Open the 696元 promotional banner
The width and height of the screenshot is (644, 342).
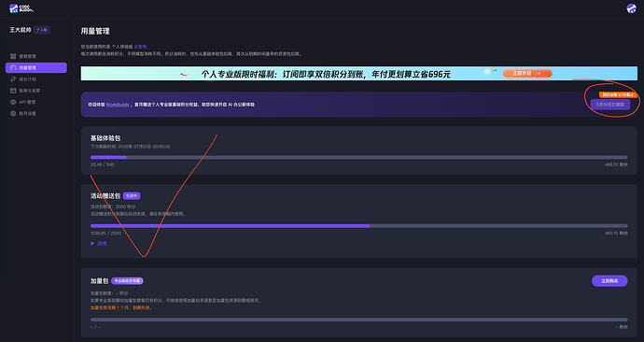pos(359,74)
